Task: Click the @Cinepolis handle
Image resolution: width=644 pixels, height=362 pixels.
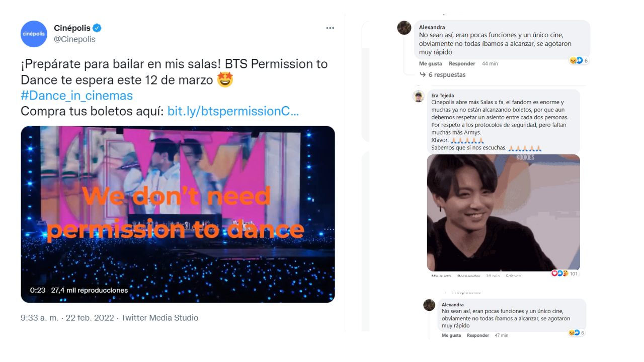Action: [74, 39]
